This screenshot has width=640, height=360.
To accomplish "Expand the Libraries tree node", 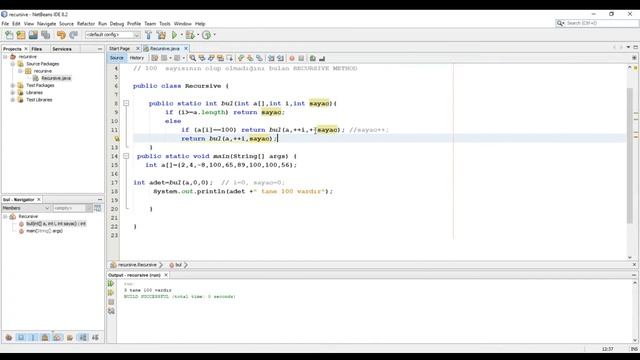I will pyautogui.click(x=13, y=93).
